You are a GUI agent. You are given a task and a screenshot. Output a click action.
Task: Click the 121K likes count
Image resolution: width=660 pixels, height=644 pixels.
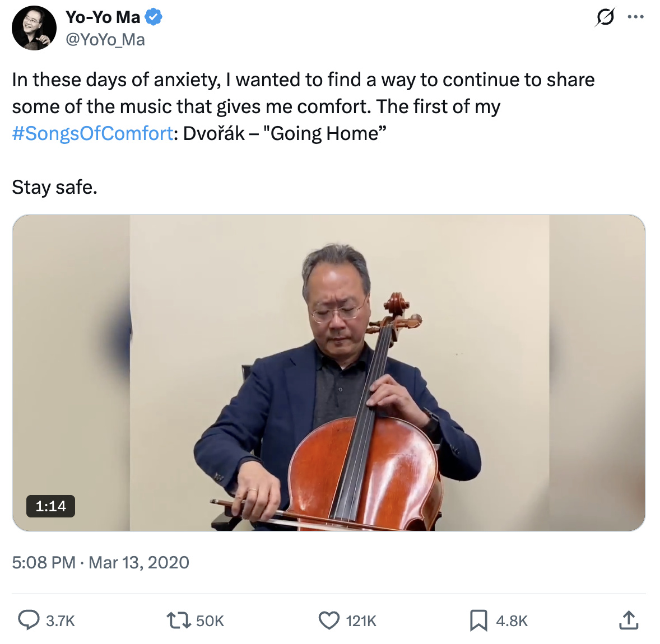pyautogui.click(x=361, y=621)
